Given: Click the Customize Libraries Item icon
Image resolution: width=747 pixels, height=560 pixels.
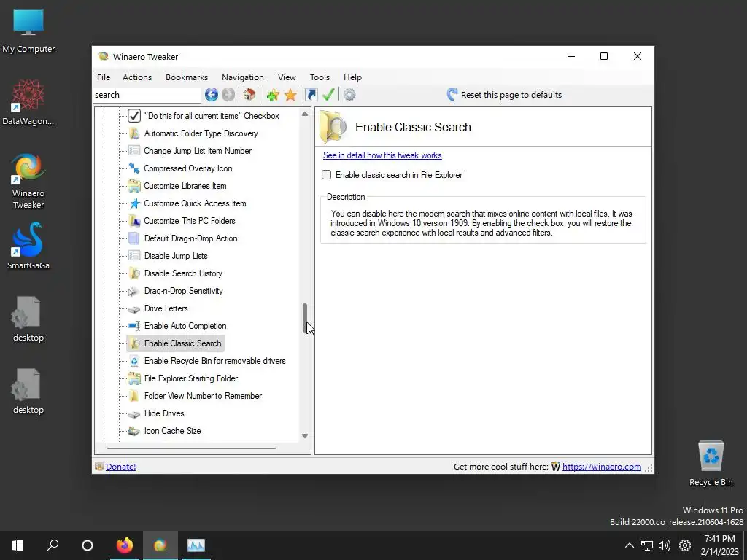Looking at the screenshot, I should click(x=134, y=186).
